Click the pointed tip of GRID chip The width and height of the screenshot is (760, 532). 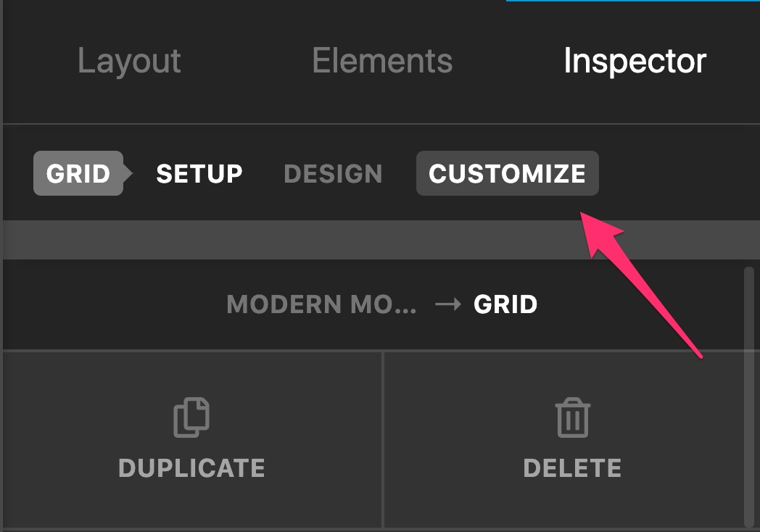pos(128,173)
